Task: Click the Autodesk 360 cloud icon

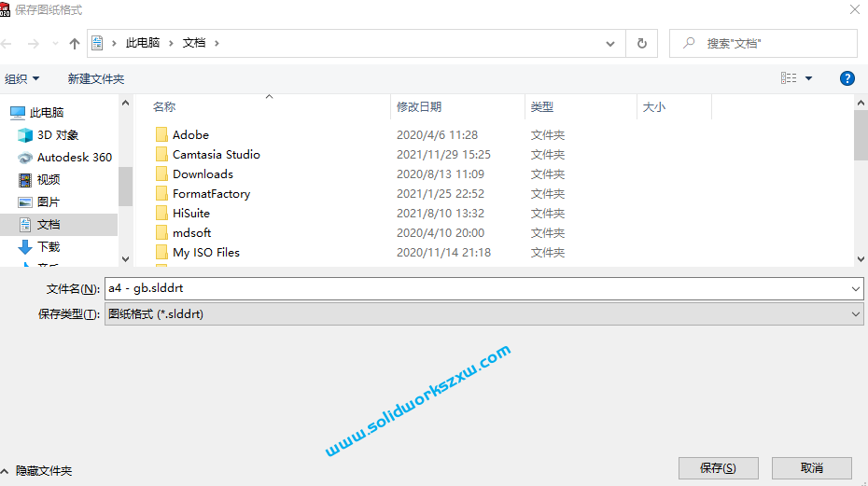Action: (25, 158)
